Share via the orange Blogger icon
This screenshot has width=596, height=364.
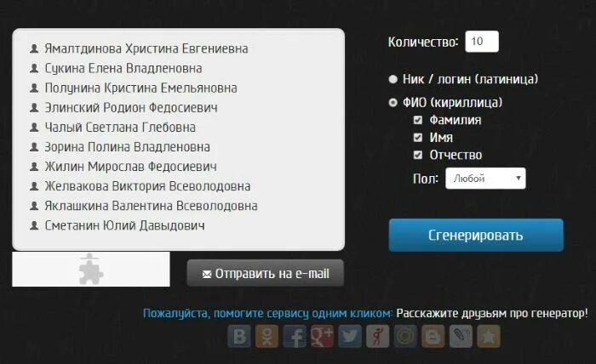pyautogui.click(x=433, y=336)
